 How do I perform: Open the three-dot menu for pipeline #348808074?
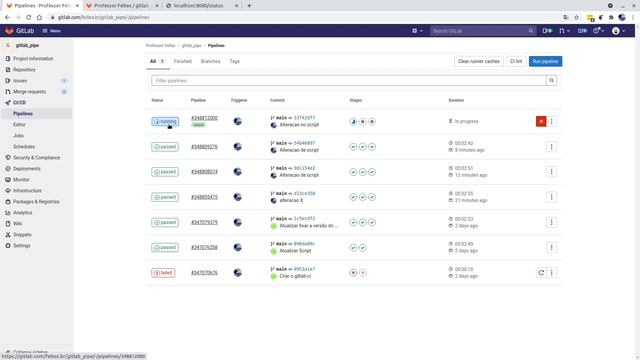(x=551, y=172)
